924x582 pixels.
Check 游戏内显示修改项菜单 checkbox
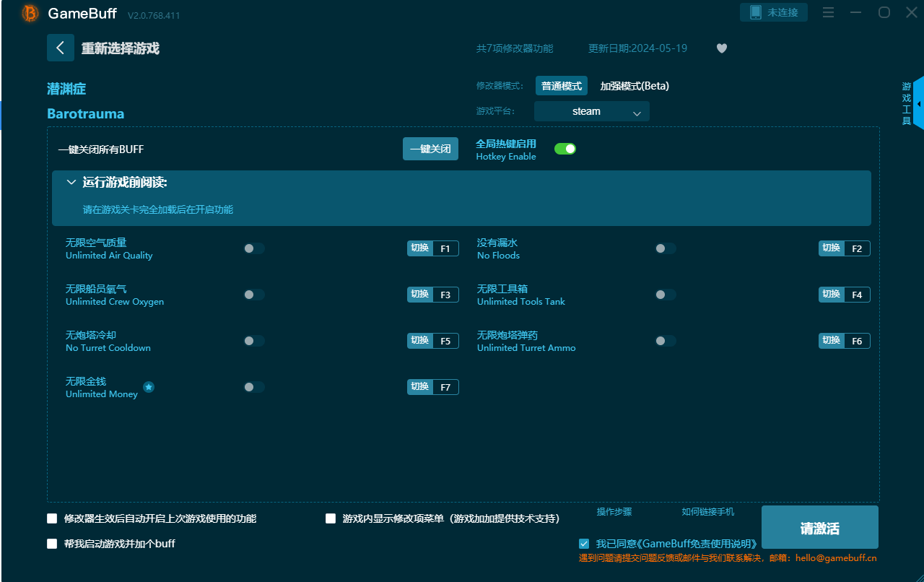pos(331,518)
